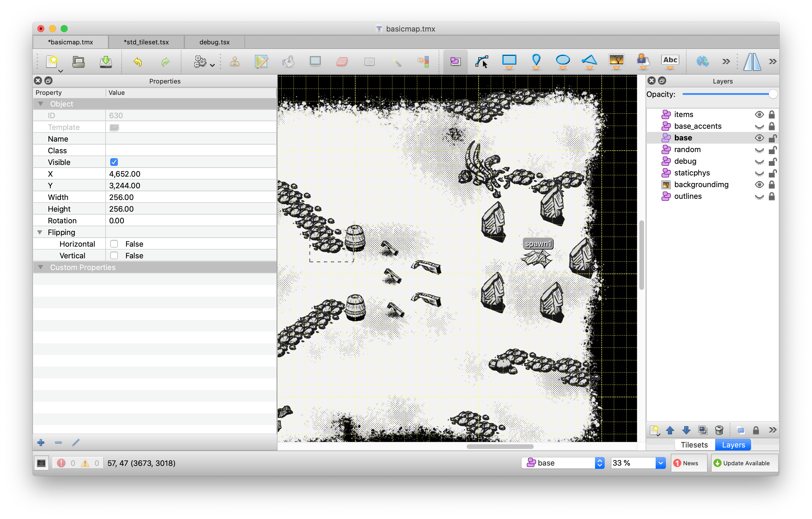Click the Undo arrow icon

point(138,62)
